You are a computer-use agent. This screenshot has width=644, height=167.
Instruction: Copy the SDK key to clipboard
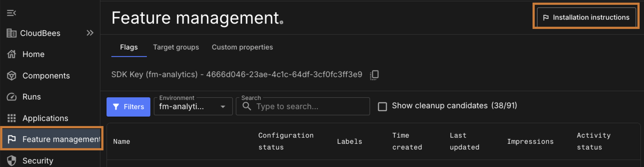pos(374,75)
